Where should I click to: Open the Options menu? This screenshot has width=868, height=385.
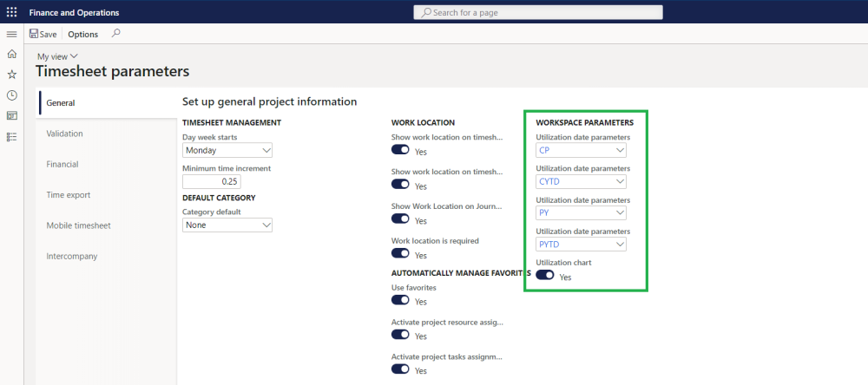(83, 34)
